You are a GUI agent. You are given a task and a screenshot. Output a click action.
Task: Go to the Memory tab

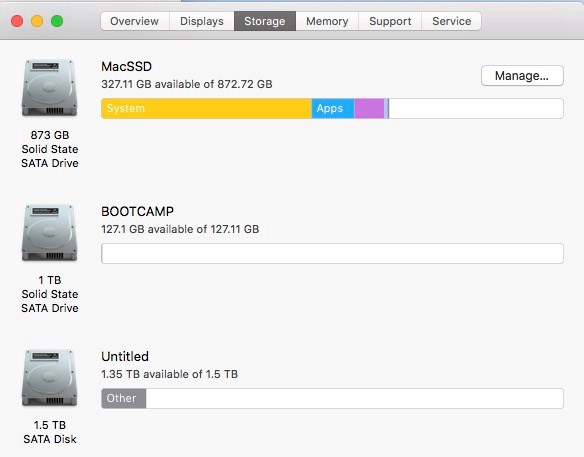327,21
